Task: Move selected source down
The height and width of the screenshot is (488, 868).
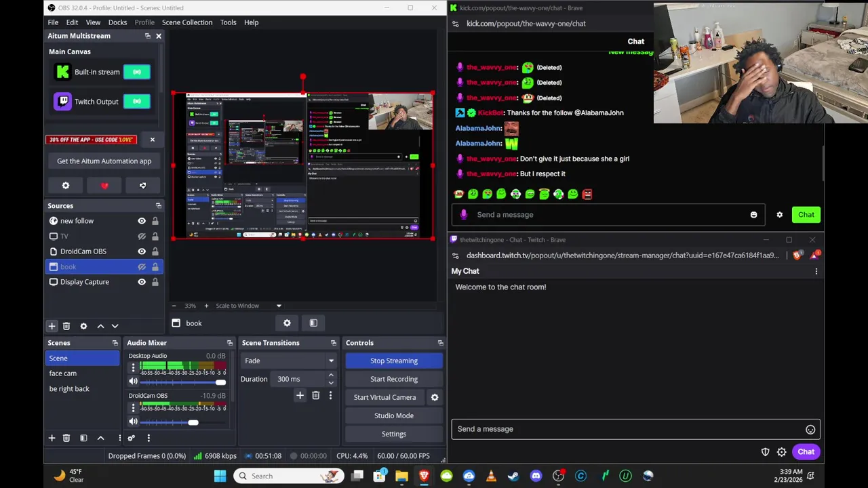Action: [x=115, y=326]
